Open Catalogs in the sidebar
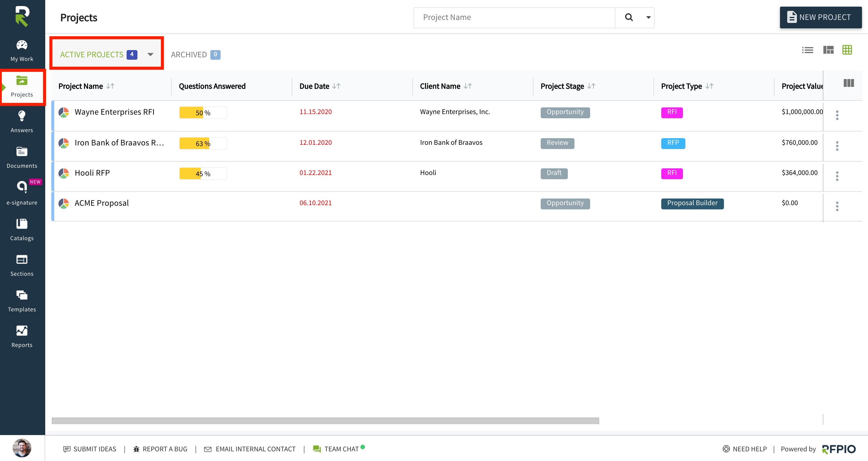868x461 pixels. tap(22, 230)
